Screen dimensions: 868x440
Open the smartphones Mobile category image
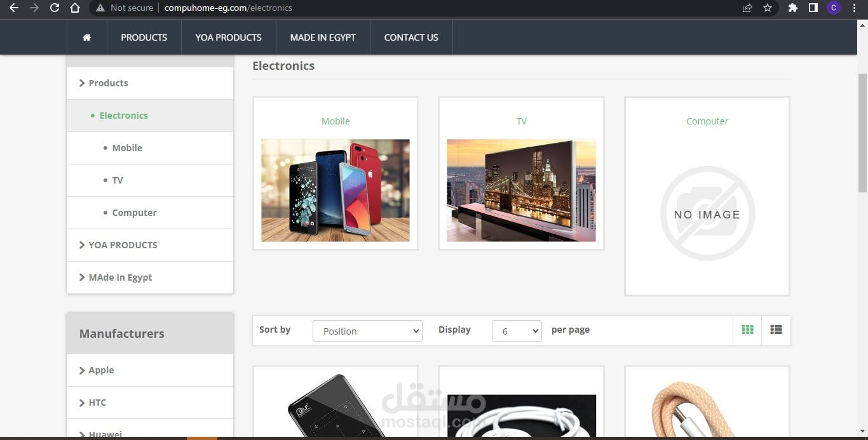point(336,190)
